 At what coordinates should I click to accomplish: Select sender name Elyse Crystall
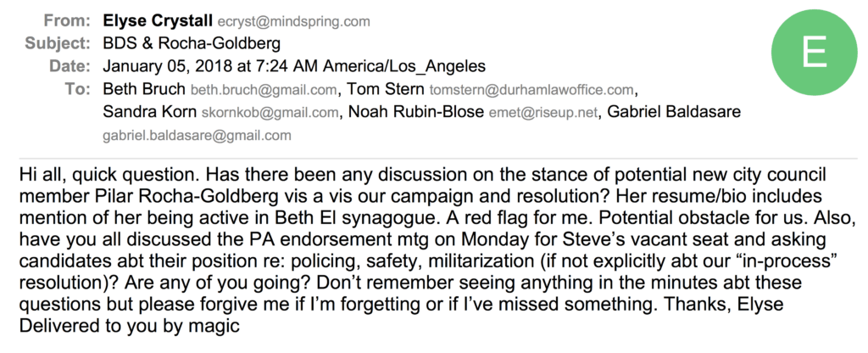(158, 21)
